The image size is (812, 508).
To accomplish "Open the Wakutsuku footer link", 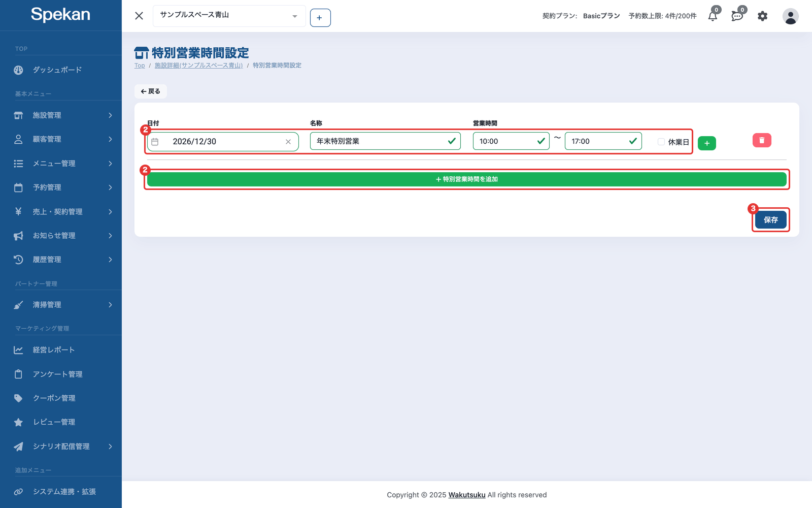I will pos(467,495).
